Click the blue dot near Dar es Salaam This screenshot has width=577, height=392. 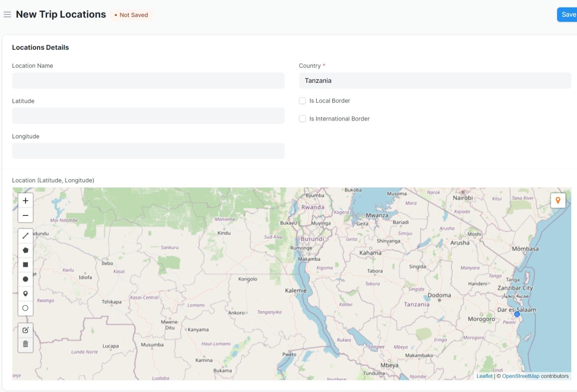[517, 314]
